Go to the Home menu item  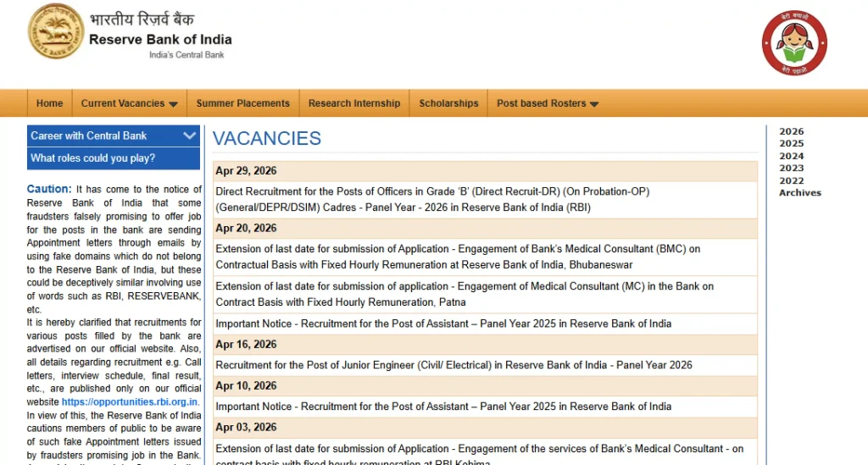click(x=49, y=103)
